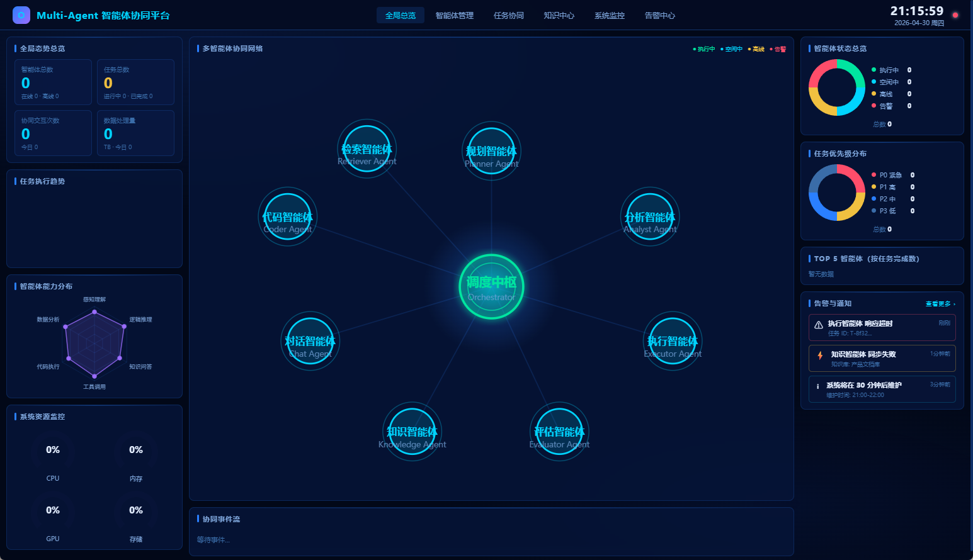The image size is (973, 560).
Task: Click the 21:15:59 clock display
Action: pos(917,11)
